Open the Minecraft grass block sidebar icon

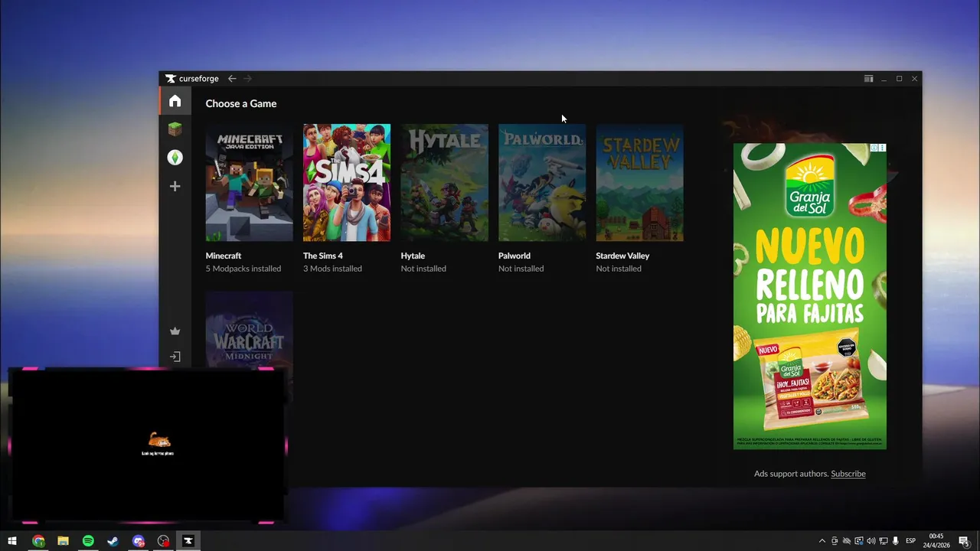(x=175, y=129)
